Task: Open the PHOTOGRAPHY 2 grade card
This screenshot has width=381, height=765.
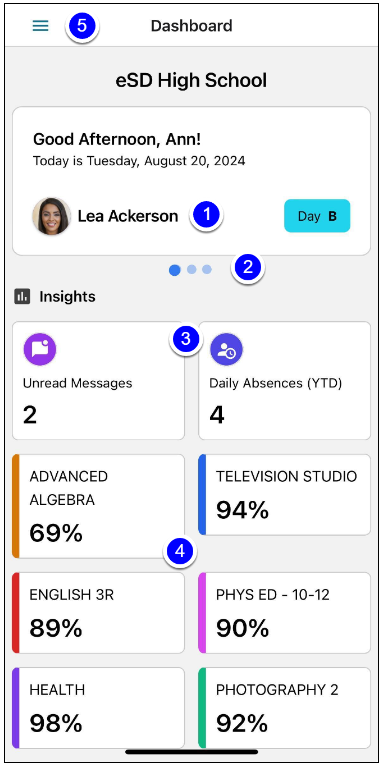Action: pyautogui.click(x=284, y=708)
